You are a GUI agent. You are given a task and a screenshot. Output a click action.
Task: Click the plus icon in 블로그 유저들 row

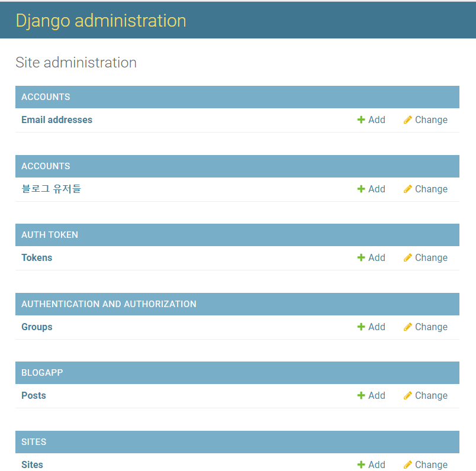tap(361, 189)
